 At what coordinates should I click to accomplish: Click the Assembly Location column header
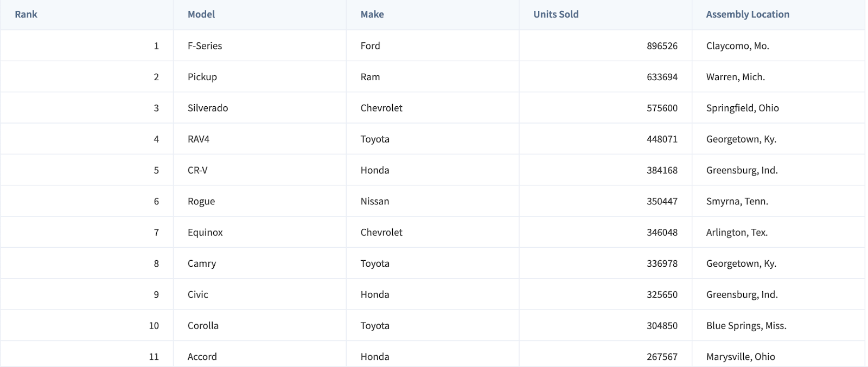point(748,15)
